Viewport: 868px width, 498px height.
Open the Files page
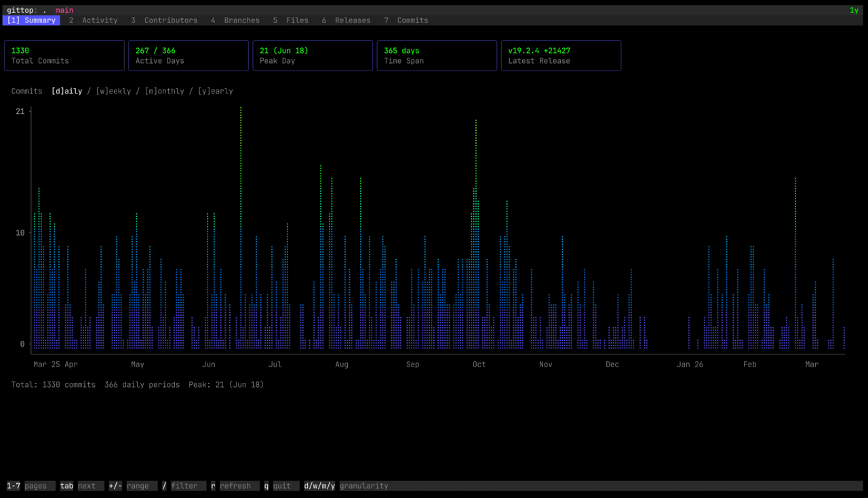click(292, 20)
